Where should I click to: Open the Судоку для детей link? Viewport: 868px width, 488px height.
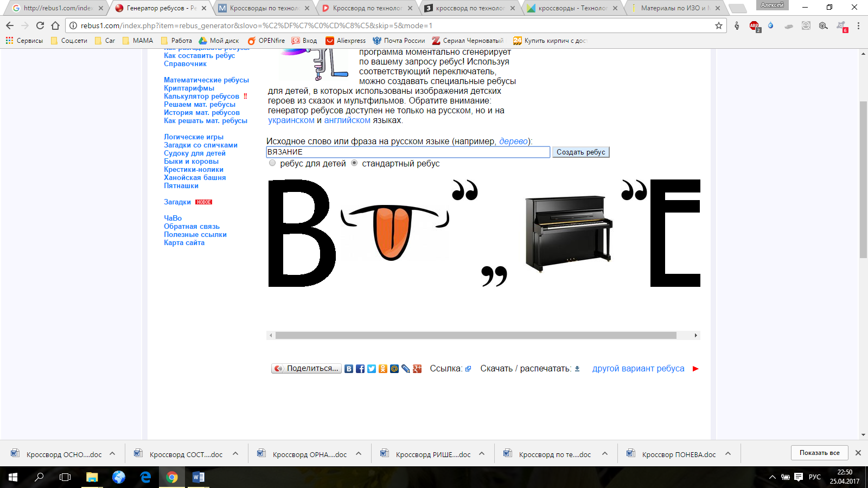[x=195, y=153]
